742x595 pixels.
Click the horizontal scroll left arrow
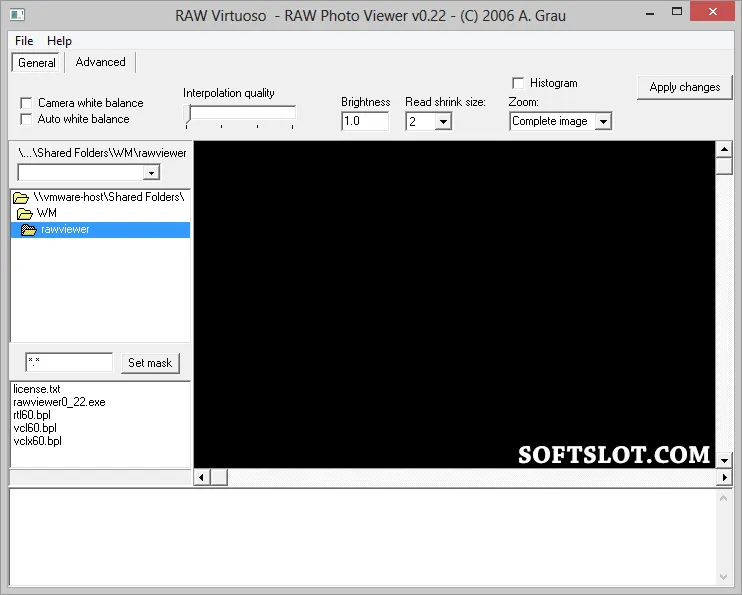tap(202, 477)
